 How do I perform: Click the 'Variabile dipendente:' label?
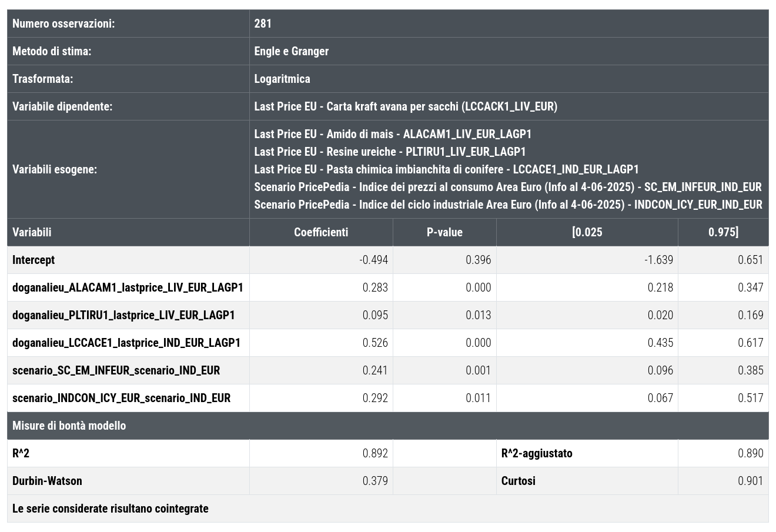coord(62,106)
